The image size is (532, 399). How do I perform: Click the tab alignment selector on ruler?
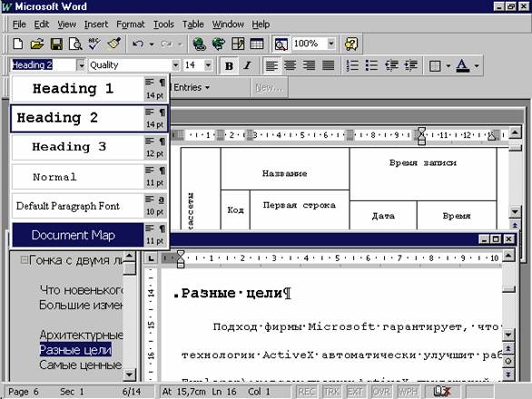coord(151,258)
